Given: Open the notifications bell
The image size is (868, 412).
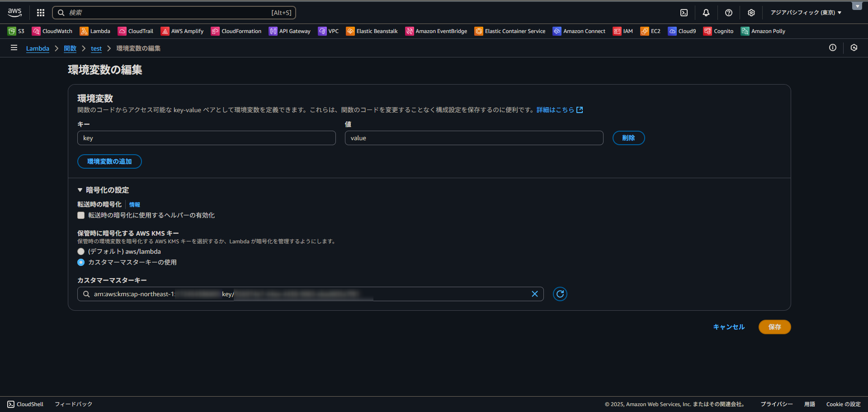Looking at the screenshot, I should point(706,13).
